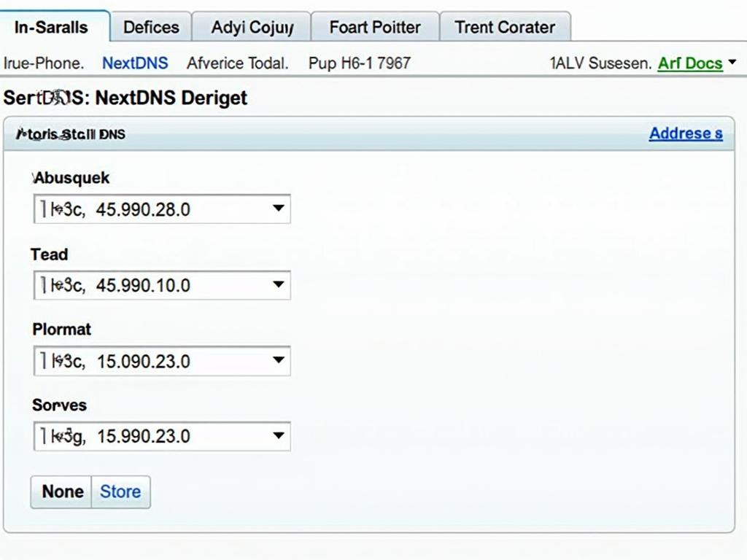Click the panel header title with DNS

click(x=71, y=134)
